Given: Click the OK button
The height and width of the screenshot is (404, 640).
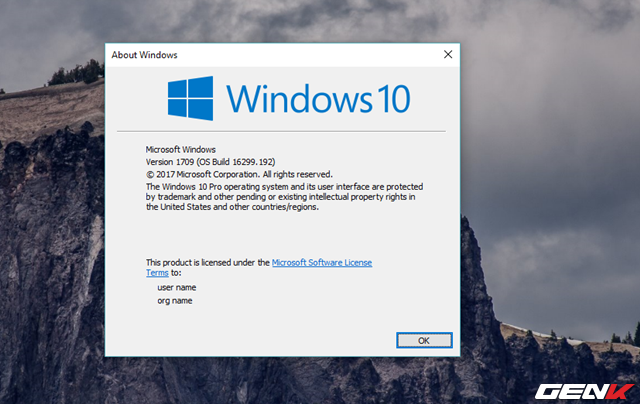Looking at the screenshot, I should click(424, 340).
